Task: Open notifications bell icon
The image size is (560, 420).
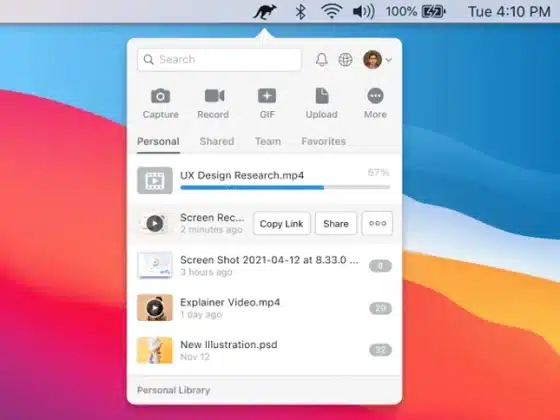Action: 322,60
